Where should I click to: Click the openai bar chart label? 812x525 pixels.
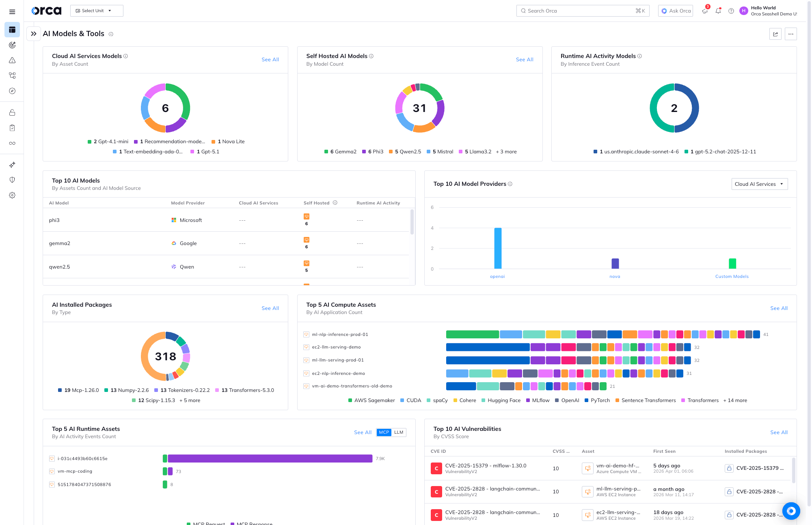pos(497,277)
